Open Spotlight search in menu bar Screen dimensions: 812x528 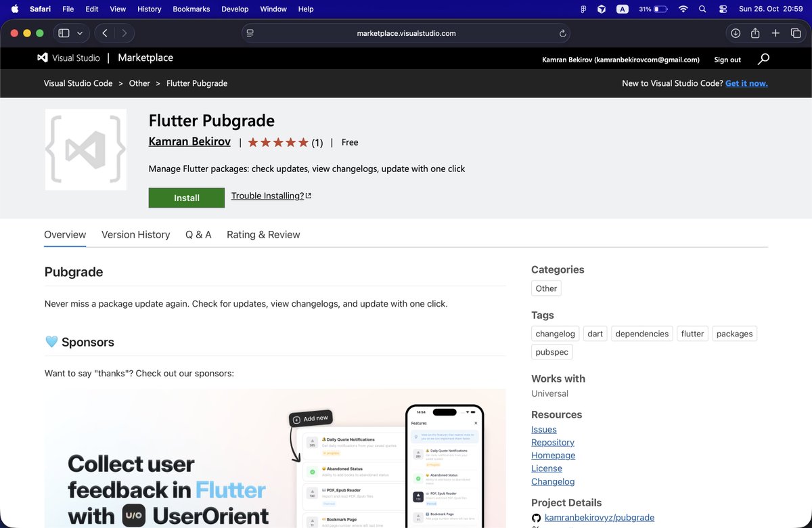[x=702, y=9]
